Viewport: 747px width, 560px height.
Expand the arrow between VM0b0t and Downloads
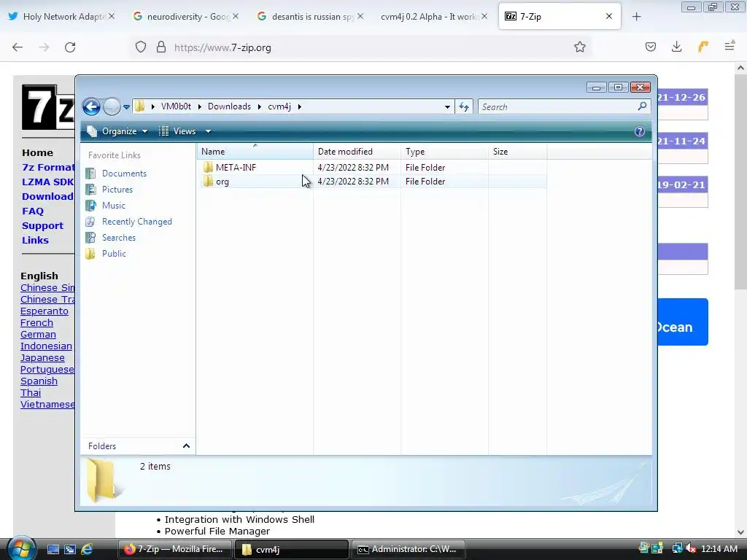coord(200,106)
